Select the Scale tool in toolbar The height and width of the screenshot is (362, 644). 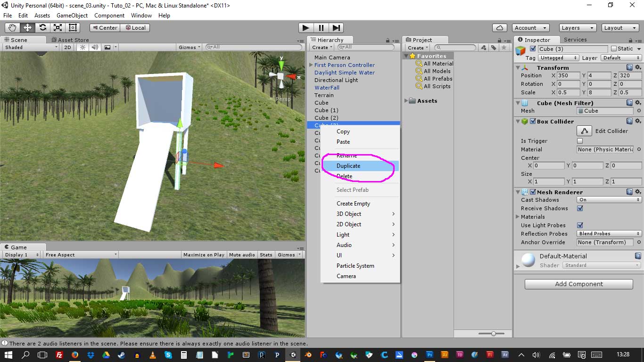[58, 28]
